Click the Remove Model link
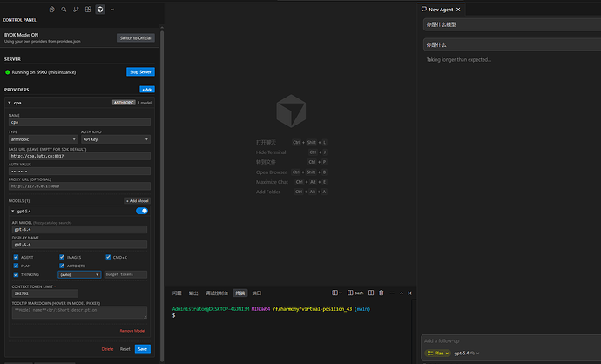 [132, 331]
